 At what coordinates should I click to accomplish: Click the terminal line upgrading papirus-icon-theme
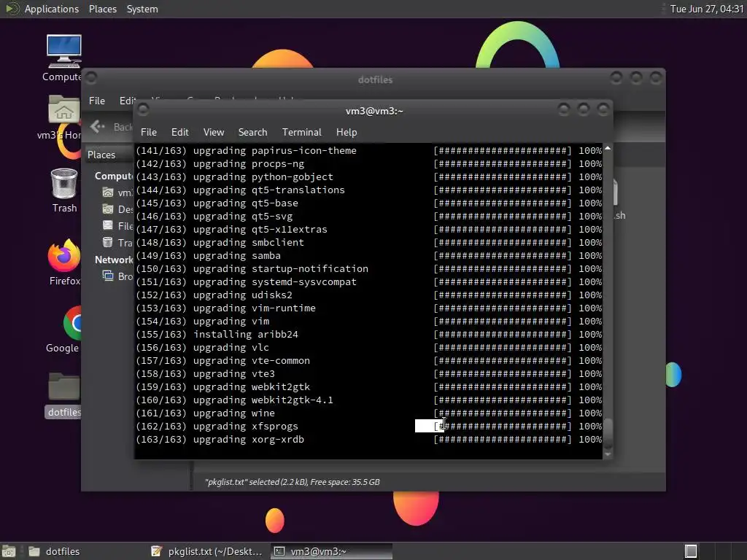coord(368,150)
